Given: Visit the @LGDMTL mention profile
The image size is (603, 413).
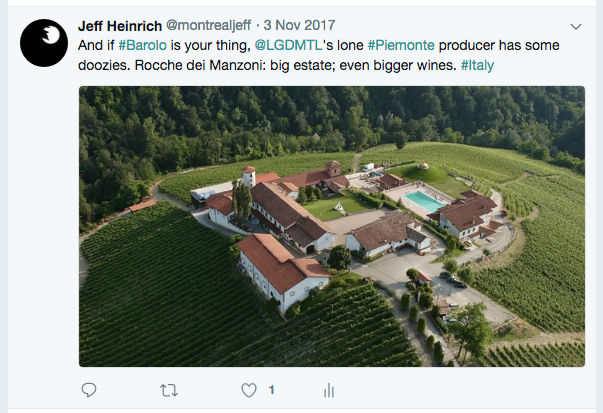Looking at the screenshot, I should coord(288,45).
